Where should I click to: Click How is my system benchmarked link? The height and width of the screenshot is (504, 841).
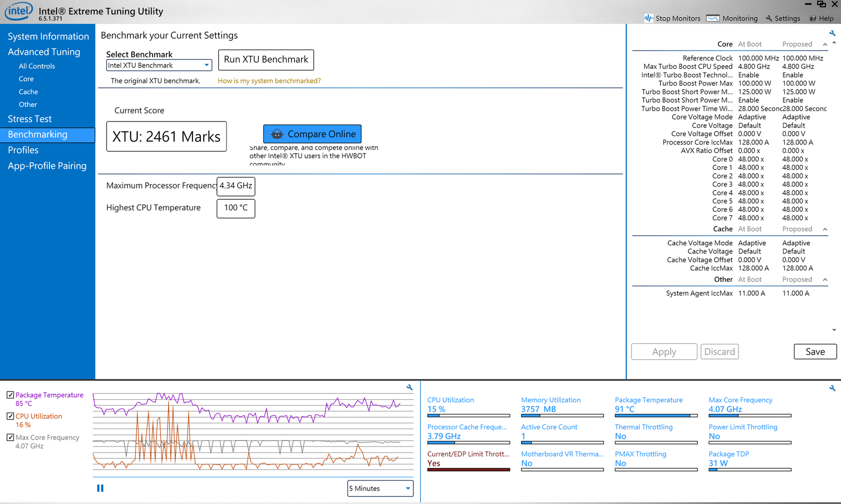(269, 81)
